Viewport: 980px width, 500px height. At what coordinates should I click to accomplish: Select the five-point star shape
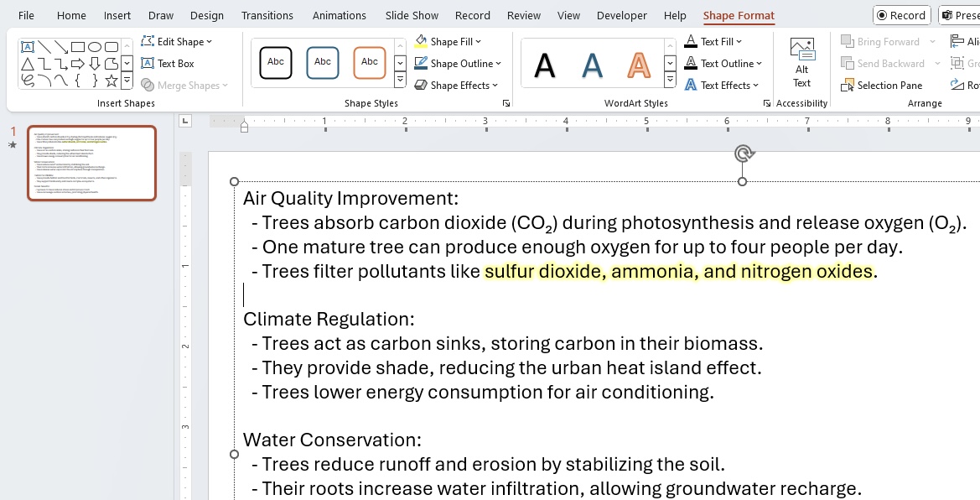111,80
